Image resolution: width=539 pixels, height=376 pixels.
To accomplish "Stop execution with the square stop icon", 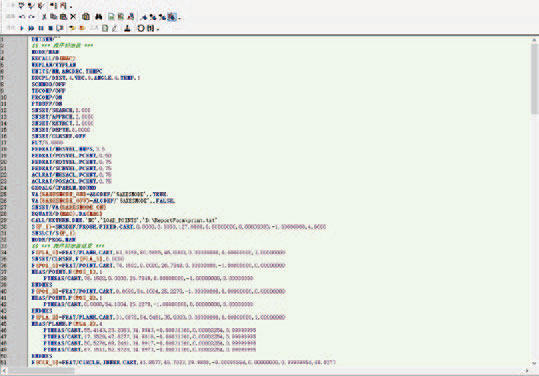I will (51, 28).
